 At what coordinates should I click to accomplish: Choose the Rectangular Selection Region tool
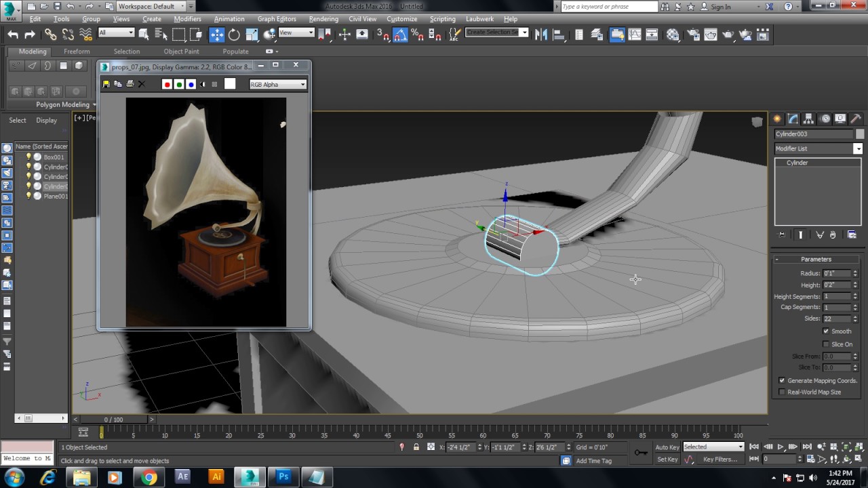178,35
